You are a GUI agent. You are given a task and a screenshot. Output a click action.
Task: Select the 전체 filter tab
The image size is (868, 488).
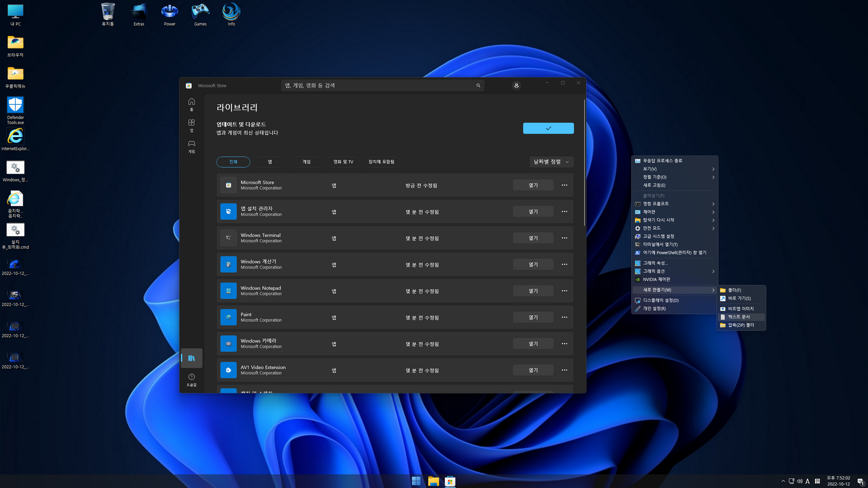pos(233,162)
